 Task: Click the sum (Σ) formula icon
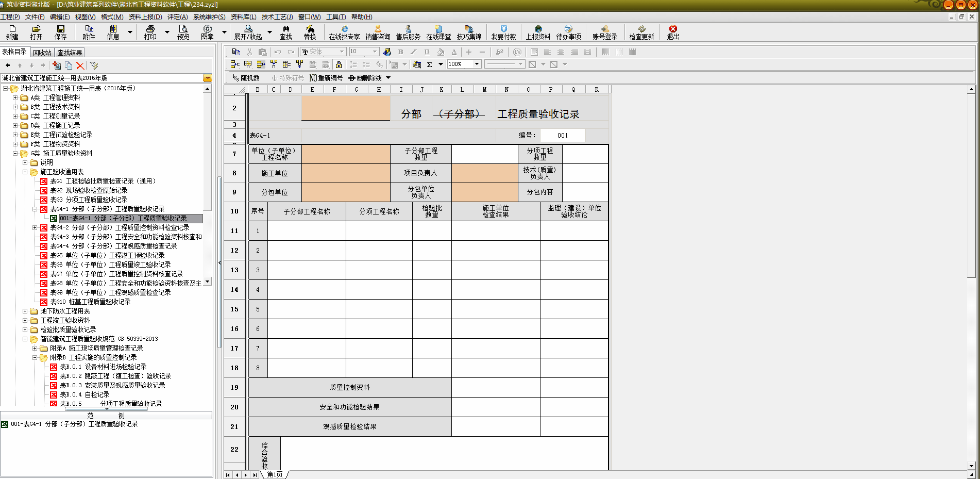[429, 64]
